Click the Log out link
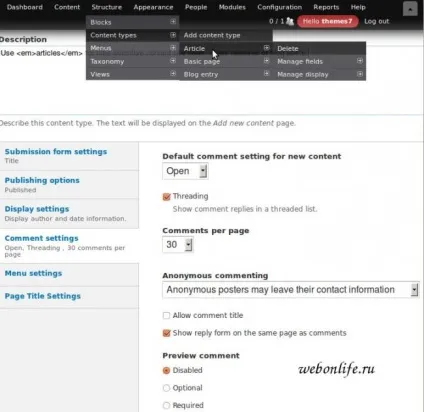The width and height of the screenshot is (424, 412). [376, 21]
